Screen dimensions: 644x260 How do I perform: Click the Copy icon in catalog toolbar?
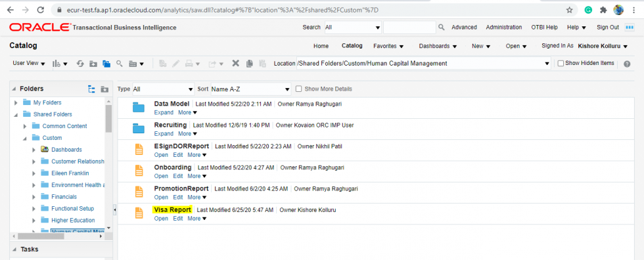(x=249, y=64)
